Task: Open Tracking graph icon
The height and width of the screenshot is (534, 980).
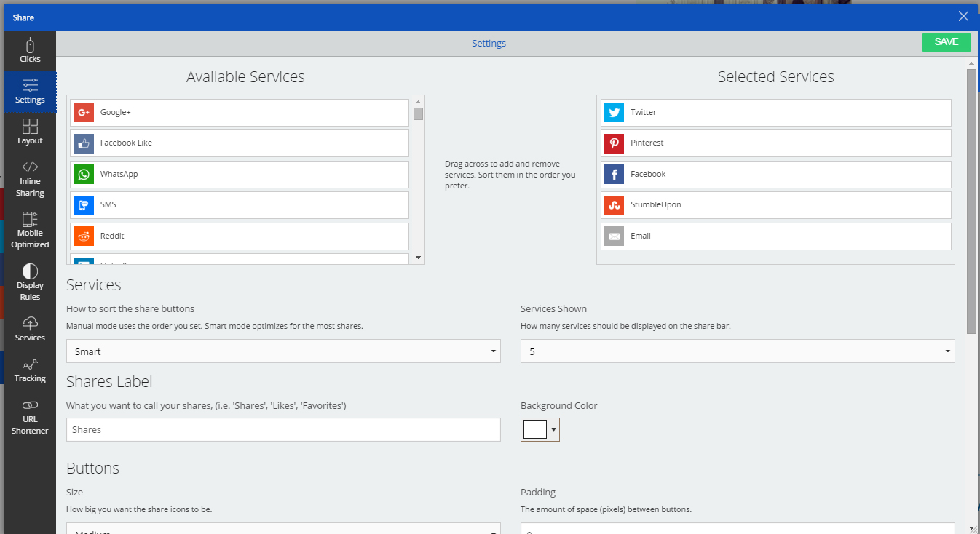Action: point(30,364)
